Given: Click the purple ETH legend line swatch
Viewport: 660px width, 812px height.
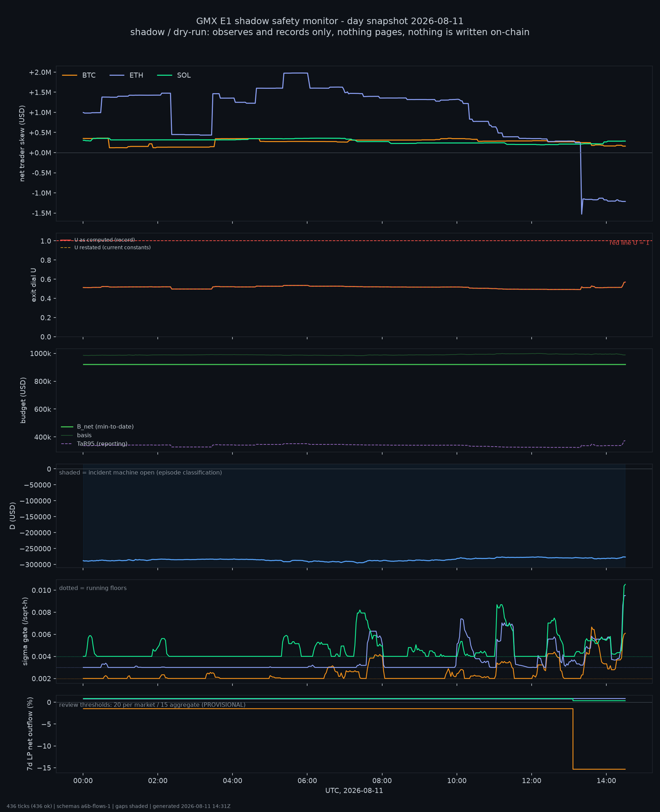Looking at the screenshot, I should (x=117, y=75).
